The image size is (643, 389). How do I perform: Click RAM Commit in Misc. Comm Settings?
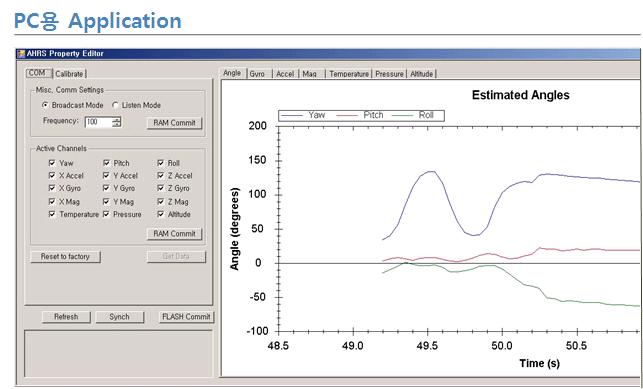(x=174, y=123)
